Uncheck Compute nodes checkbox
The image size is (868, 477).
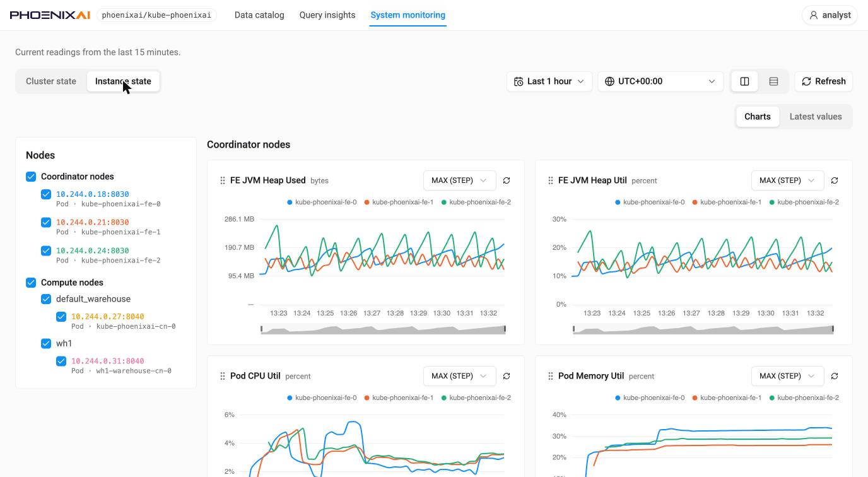click(31, 283)
